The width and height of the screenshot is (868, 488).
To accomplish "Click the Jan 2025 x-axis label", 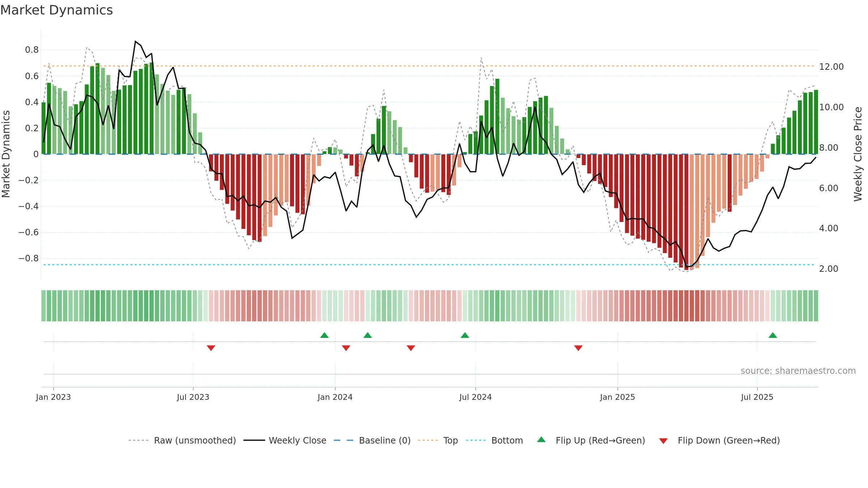I will (618, 397).
